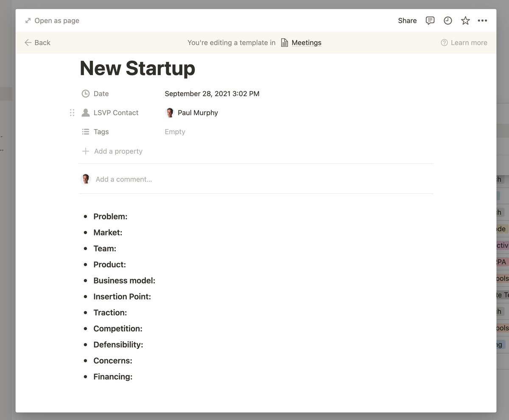The height and width of the screenshot is (420, 509).
Task: Add template to favorites with star icon
Action: (x=465, y=20)
